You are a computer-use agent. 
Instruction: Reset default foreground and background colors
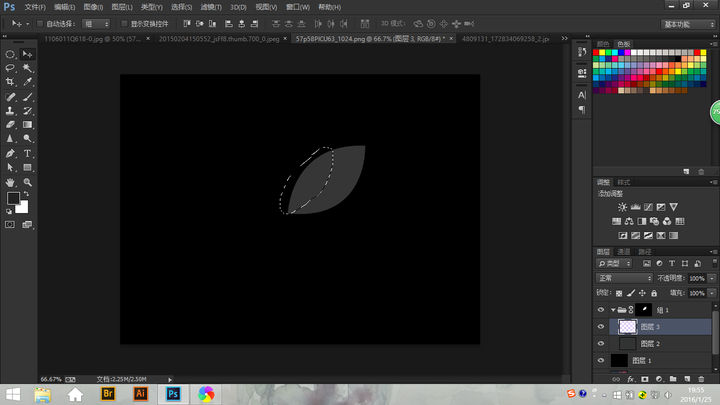click(x=9, y=211)
